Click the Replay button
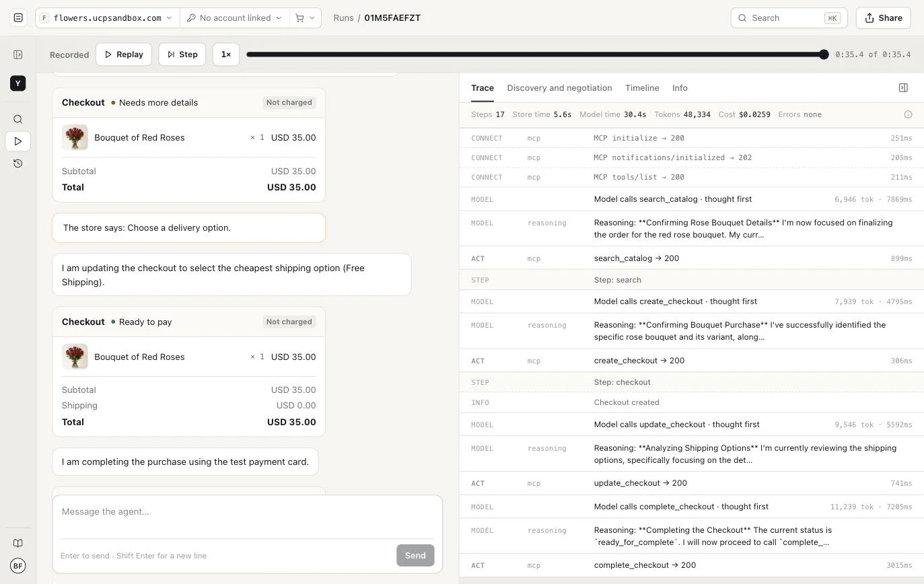The height and width of the screenshot is (584, 924). coord(124,54)
